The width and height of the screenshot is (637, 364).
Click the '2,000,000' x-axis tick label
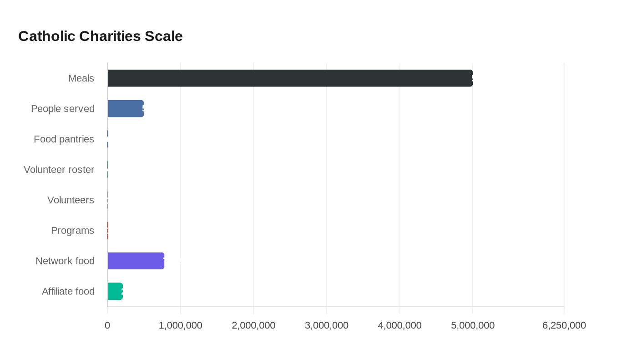pyautogui.click(x=253, y=325)
